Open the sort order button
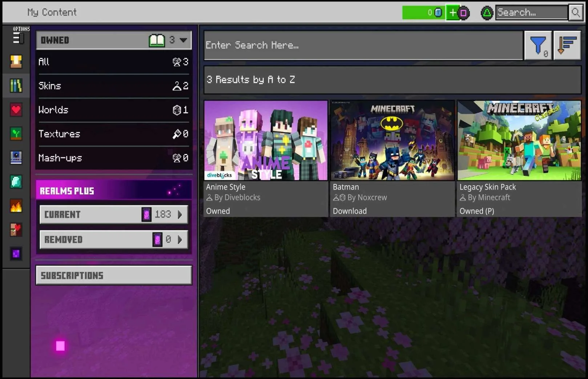Screen dimensions: 588x379 pos(567,45)
